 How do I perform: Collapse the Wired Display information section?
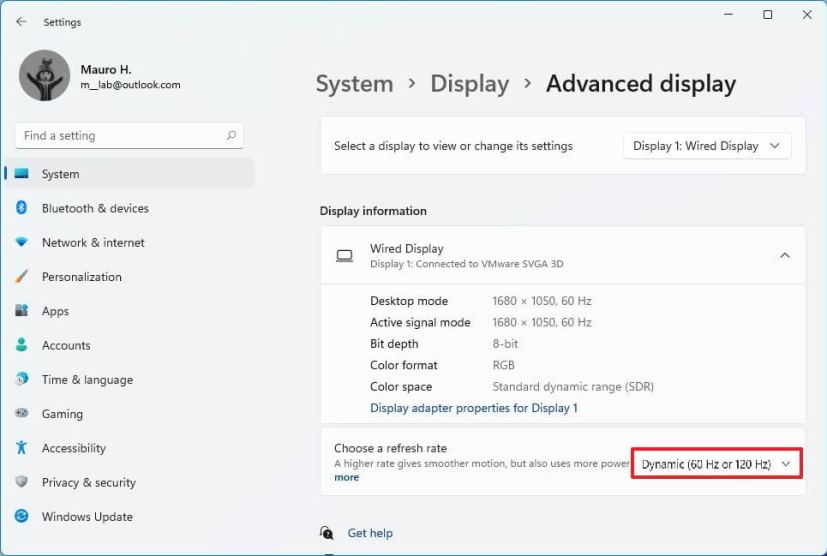click(x=784, y=256)
